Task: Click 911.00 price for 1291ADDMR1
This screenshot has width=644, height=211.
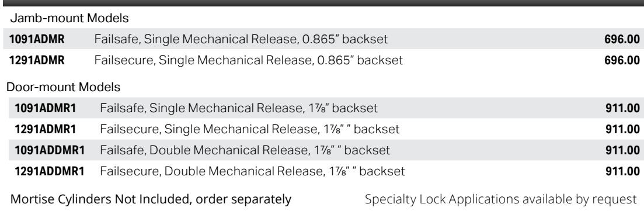Action: [x=622, y=171]
